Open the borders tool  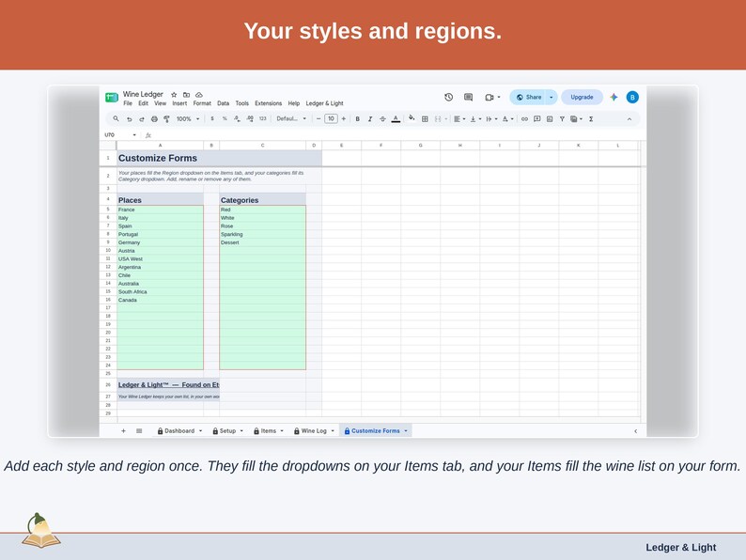point(425,119)
